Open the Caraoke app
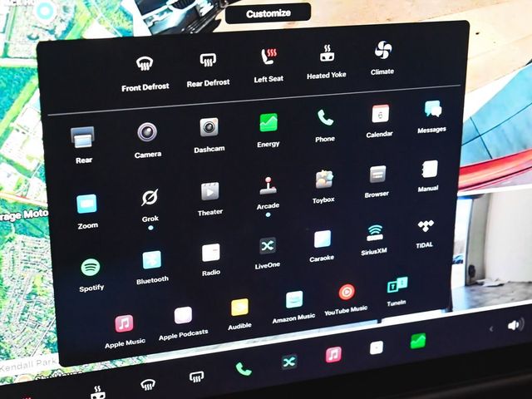Viewport: 532px width, 399px height. pos(323,239)
